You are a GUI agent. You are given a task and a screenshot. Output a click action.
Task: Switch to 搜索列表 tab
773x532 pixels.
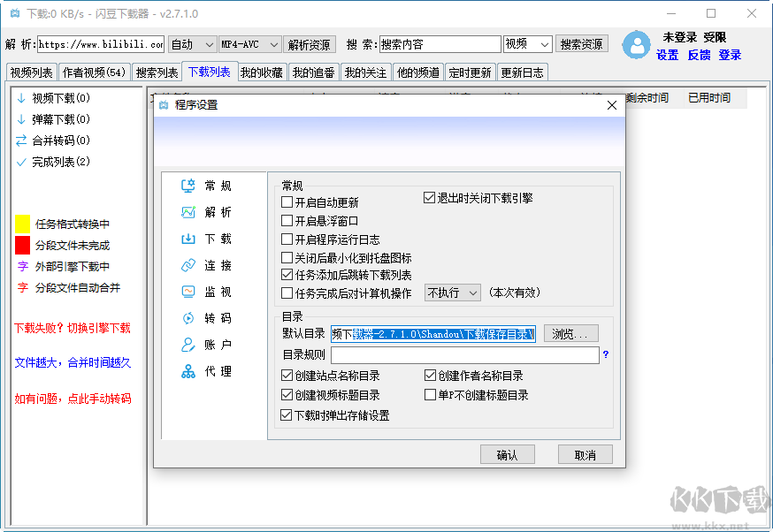[x=157, y=72]
